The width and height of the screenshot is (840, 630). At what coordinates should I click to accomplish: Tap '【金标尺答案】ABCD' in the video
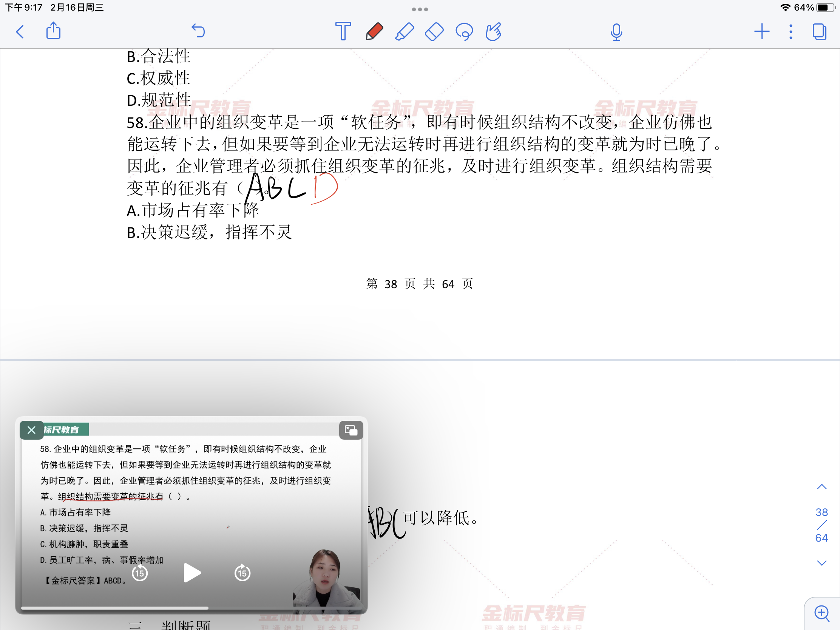click(x=85, y=581)
